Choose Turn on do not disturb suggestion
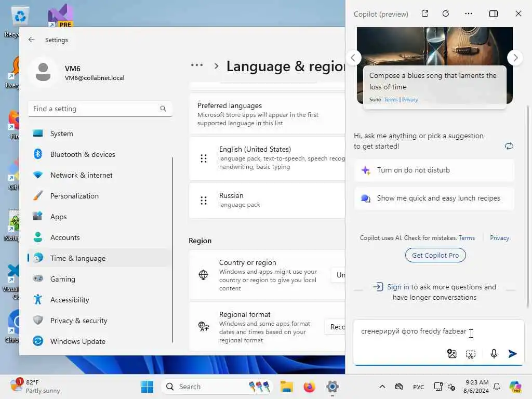The width and height of the screenshot is (532, 399). click(x=434, y=170)
